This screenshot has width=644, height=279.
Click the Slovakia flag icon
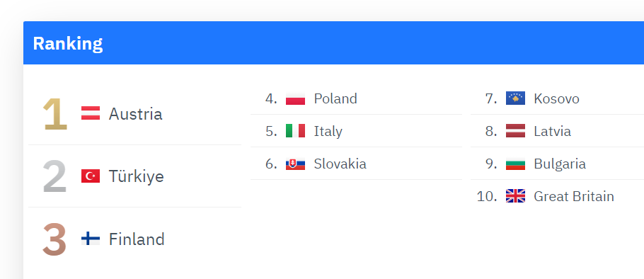(x=295, y=164)
